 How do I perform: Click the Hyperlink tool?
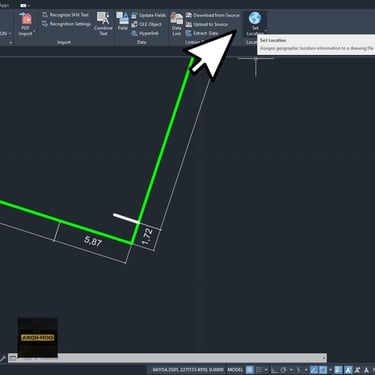(x=145, y=33)
